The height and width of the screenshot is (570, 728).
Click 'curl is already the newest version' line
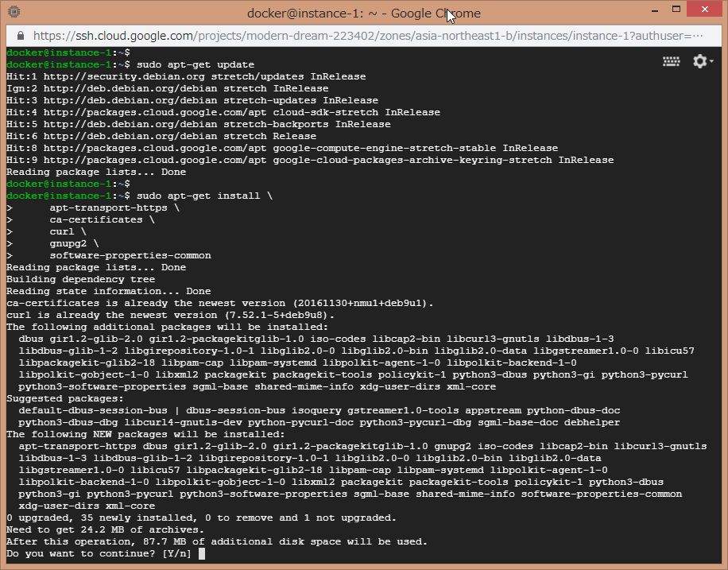click(x=170, y=315)
